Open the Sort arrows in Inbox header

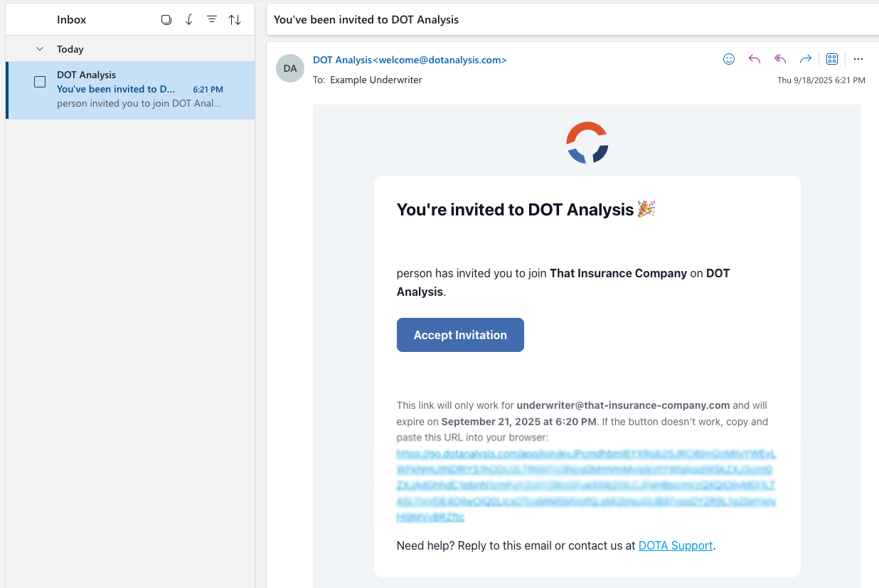pos(235,20)
